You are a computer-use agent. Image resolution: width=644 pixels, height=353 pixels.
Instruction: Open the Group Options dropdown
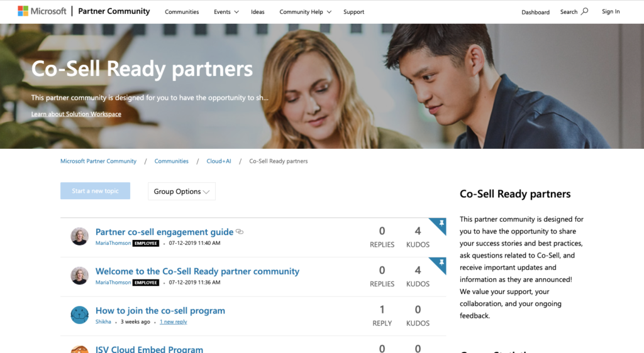click(182, 192)
